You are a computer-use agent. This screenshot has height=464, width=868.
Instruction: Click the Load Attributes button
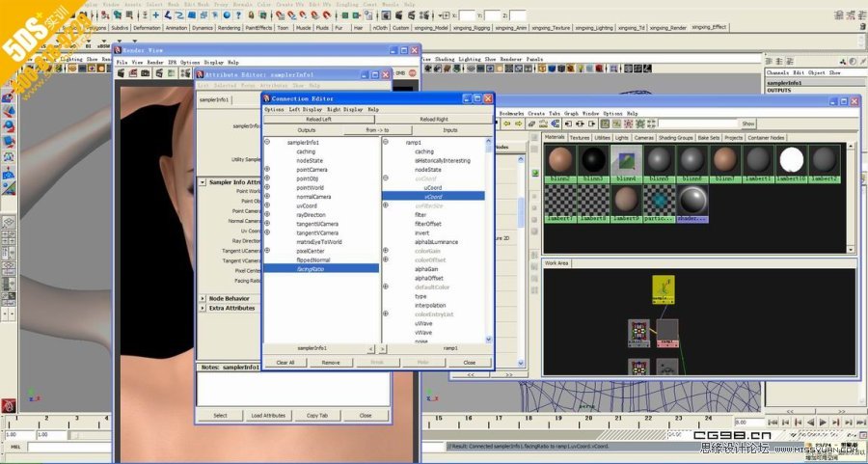[x=267, y=415]
